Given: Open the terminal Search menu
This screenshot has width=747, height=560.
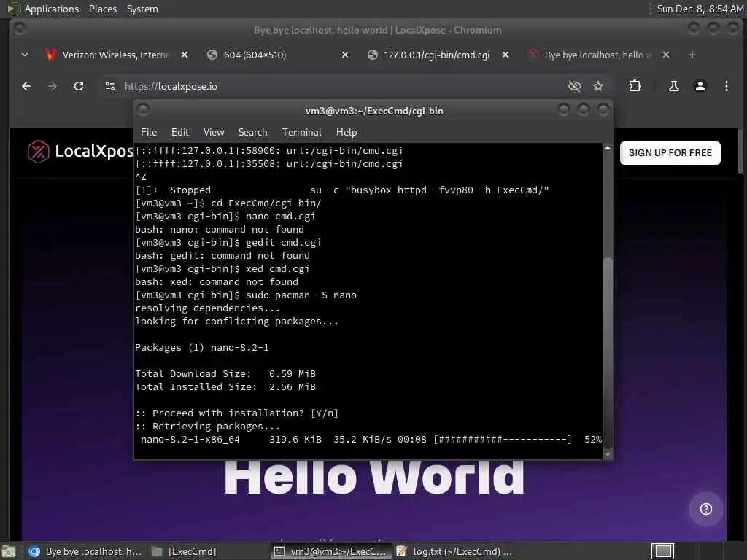Looking at the screenshot, I should pos(252,133).
